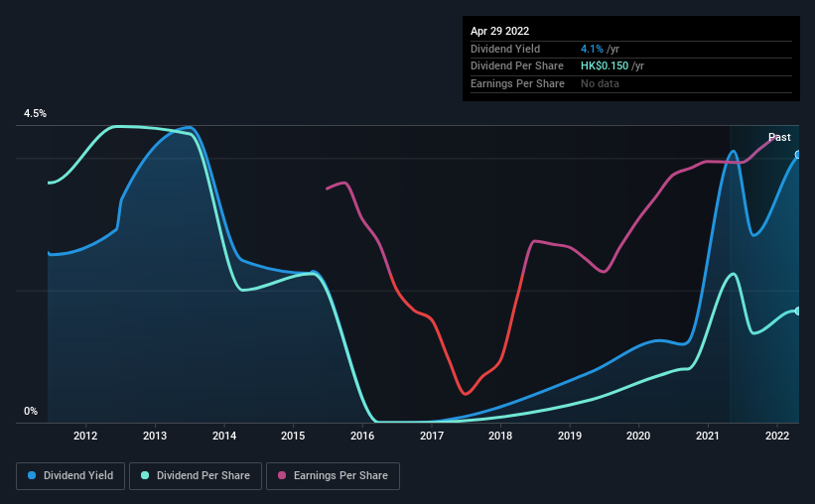Toggle the Earnings Per Share legend button
Image resolution: width=815 pixels, height=504 pixels.
coord(333,476)
